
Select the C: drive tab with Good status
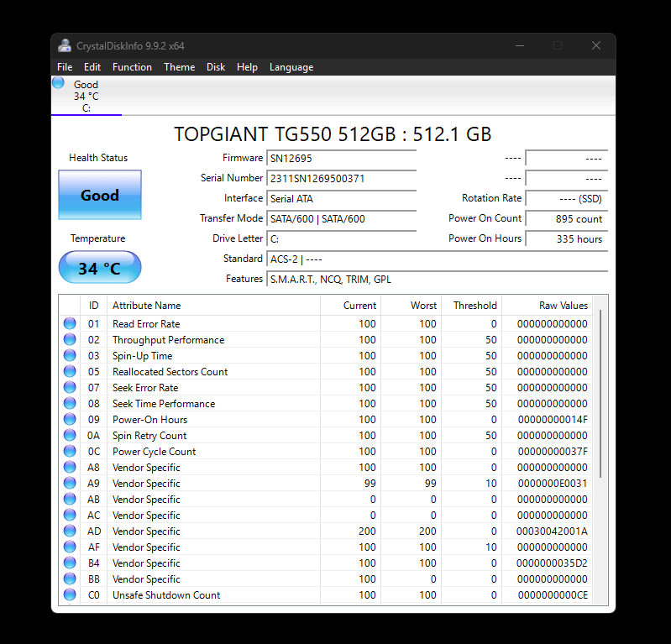(x=86, y=96)
